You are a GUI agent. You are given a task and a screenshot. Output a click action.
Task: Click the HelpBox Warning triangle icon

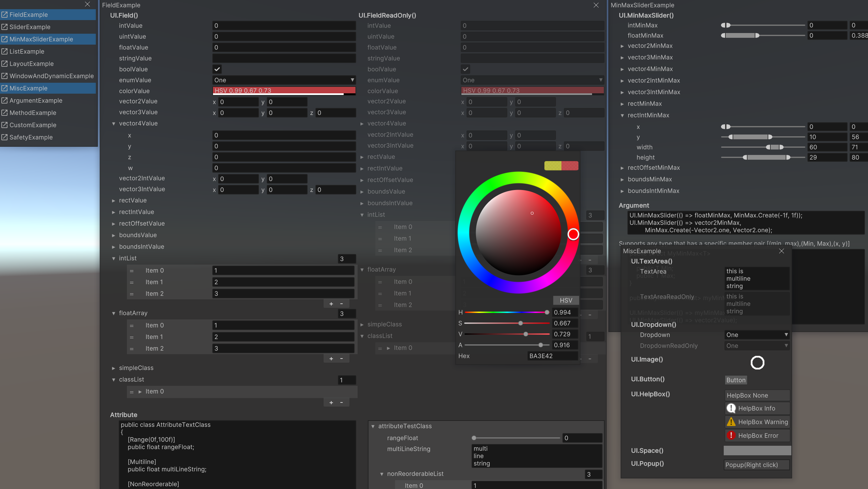(x=731, y=422)
